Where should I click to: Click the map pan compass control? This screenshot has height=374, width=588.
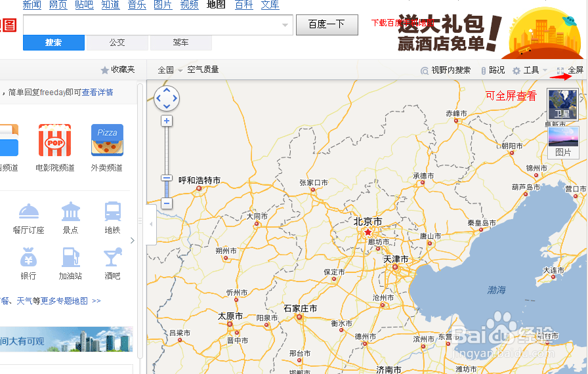167,98
